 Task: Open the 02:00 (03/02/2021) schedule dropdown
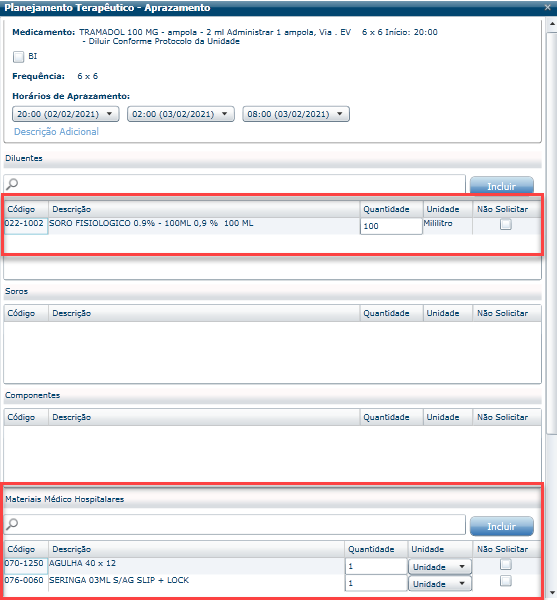point(181,114)
